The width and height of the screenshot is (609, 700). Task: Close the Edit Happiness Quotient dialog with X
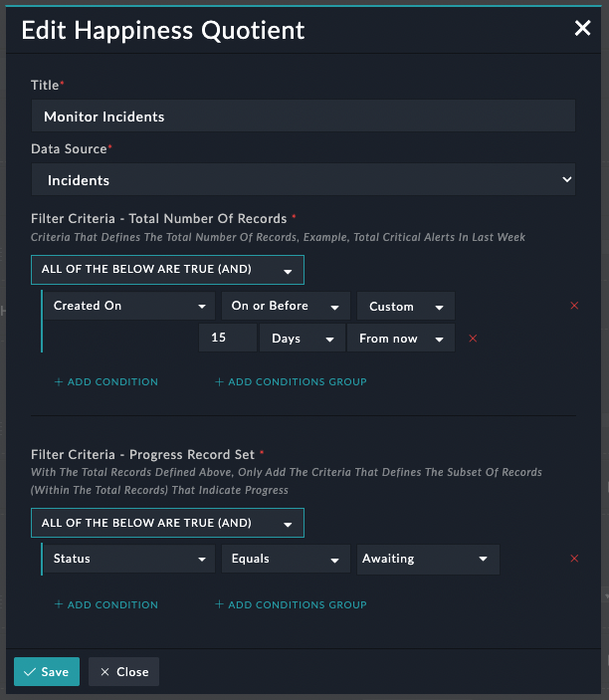click(x=582, y=29)
